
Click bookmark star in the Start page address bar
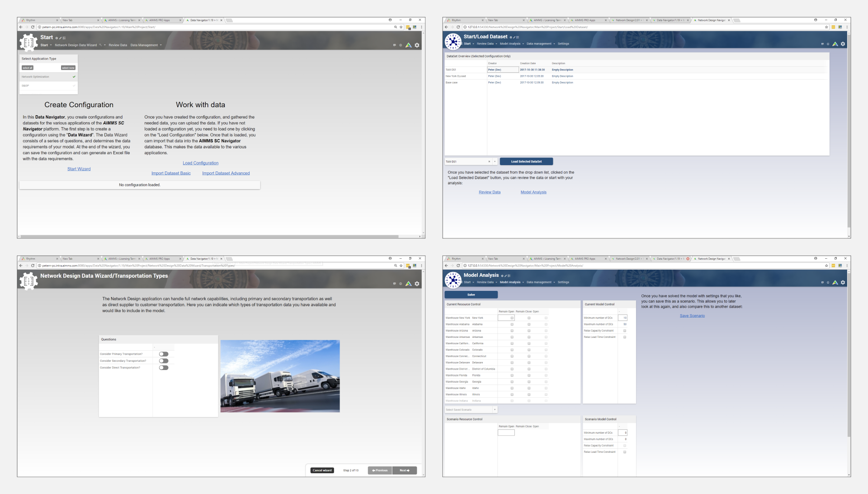(x=401, y=27)
